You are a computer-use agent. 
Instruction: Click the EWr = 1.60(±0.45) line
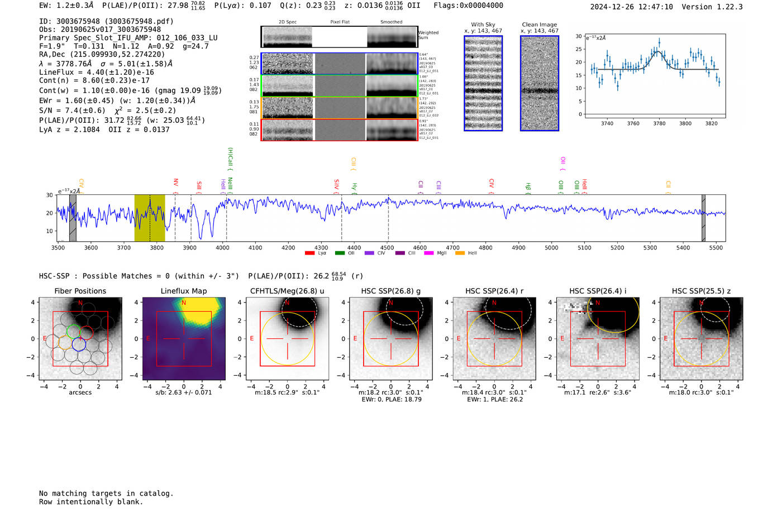click(117, 101)
